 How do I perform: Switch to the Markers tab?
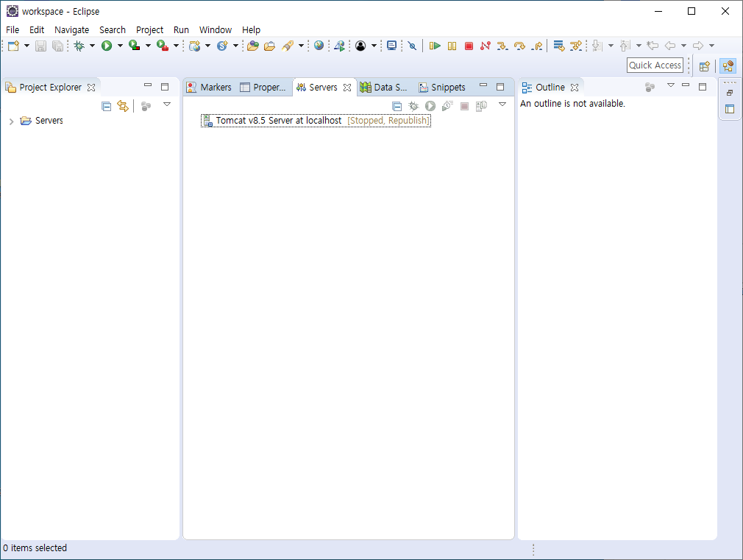click(x=209, y=88)
